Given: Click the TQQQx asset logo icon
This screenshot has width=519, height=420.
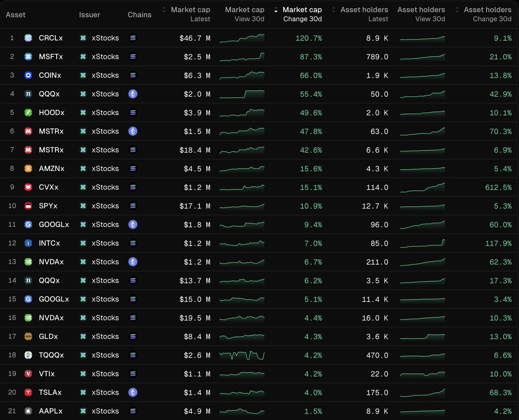Looking at the screenshot, I should point(28,355).
